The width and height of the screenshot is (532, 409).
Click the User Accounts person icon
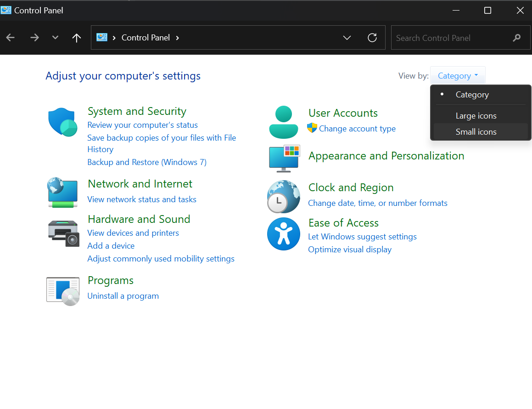283,122
